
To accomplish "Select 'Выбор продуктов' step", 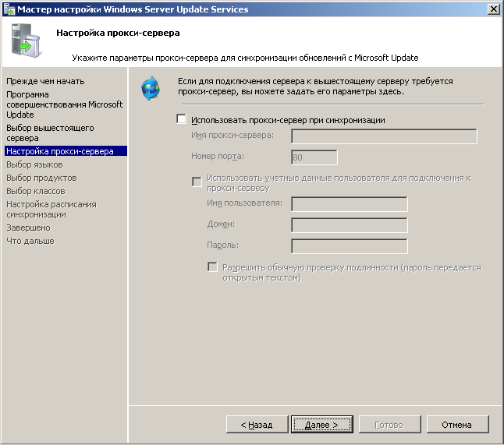I will pos(41,178).
